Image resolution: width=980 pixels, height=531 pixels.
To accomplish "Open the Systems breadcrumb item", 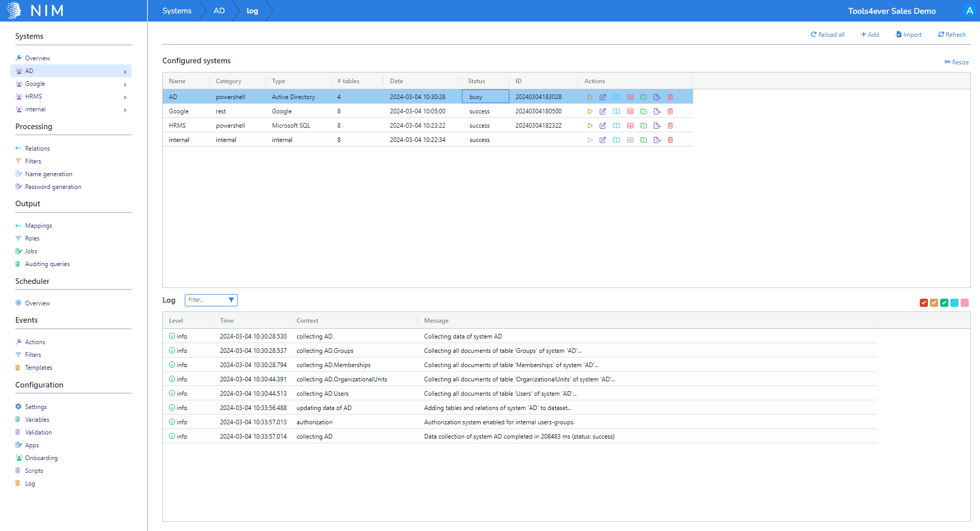I will (x=177, y=10).
